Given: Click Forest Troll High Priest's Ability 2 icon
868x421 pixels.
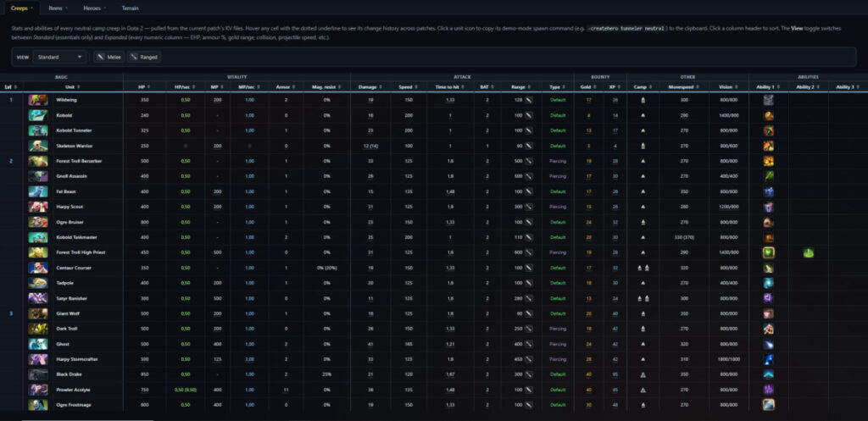Looking at the screenshot, I should pos(808,252).
